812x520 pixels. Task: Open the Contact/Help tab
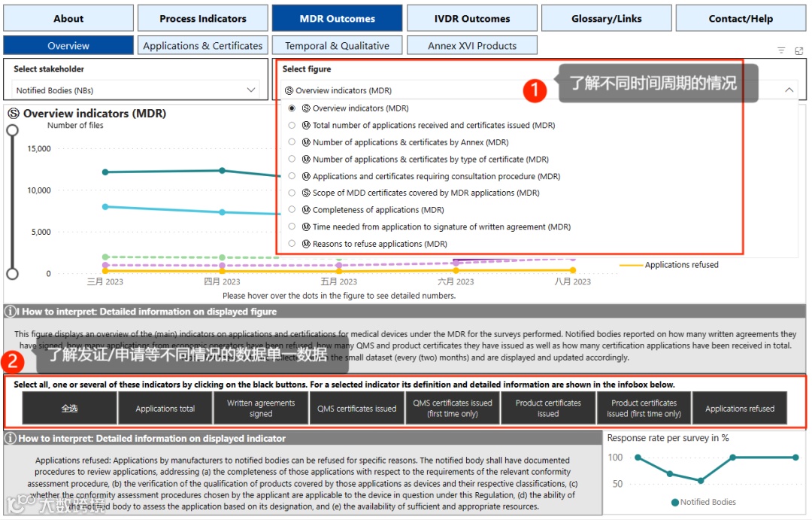tap(741, 19)
